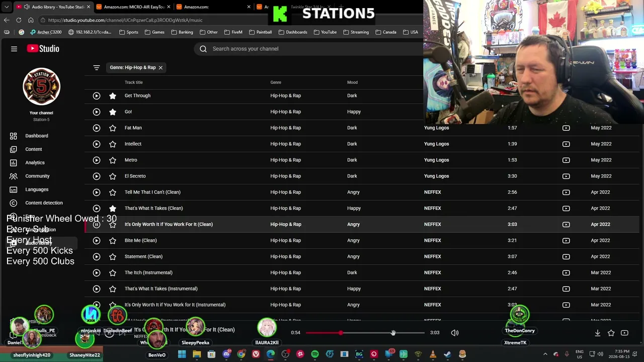Open the Paintball bookmarks folder
The height and width of the screenshot is (362, 644).
(260, 32)
